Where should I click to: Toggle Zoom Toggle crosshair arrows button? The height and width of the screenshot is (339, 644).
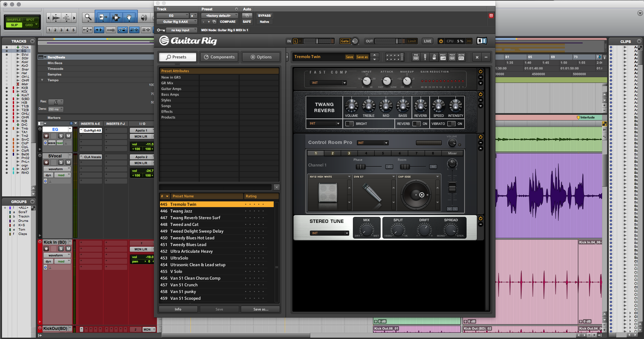87,30
